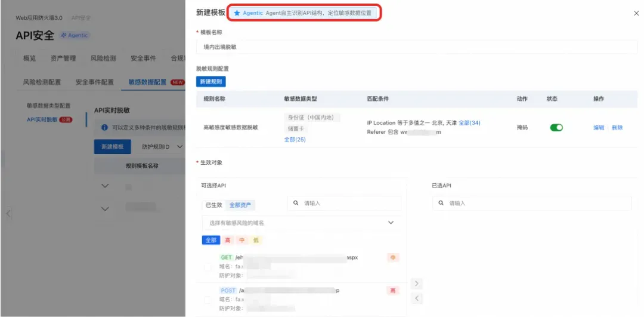Viewport: 644px width, 317px height.
Task: Click the 身份证（中国内地）data type tag
Action: coord(312,118)
